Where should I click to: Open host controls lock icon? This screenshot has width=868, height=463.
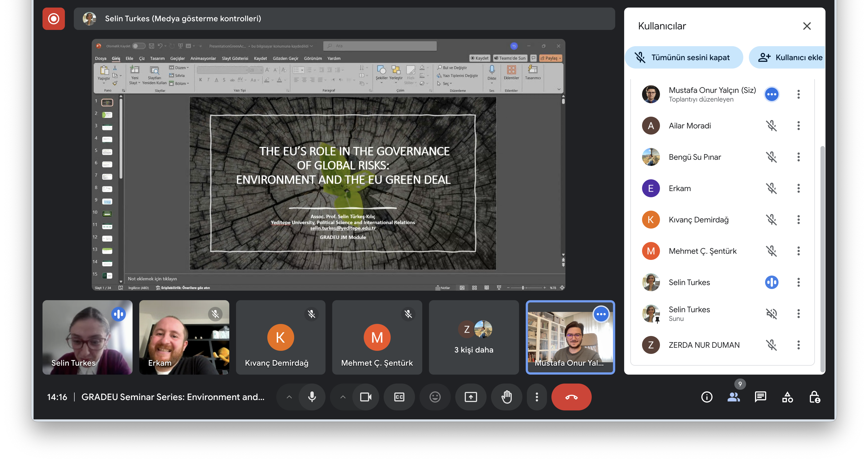coord(814,397)
